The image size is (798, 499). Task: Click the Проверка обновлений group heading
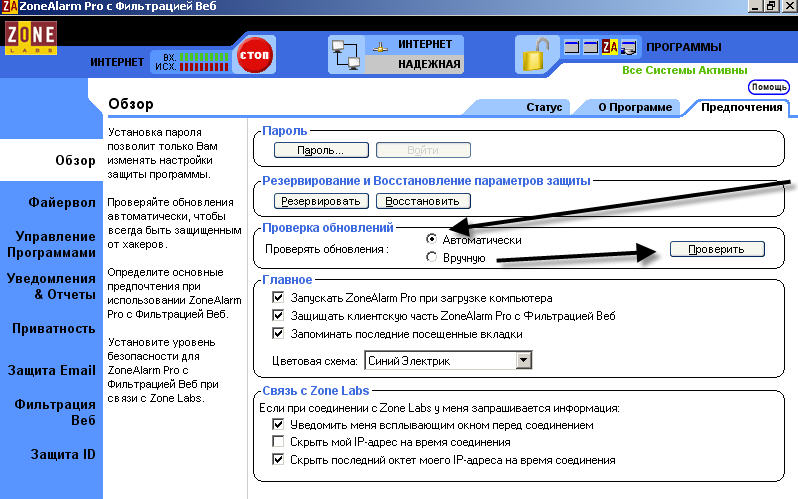[328, 228]
